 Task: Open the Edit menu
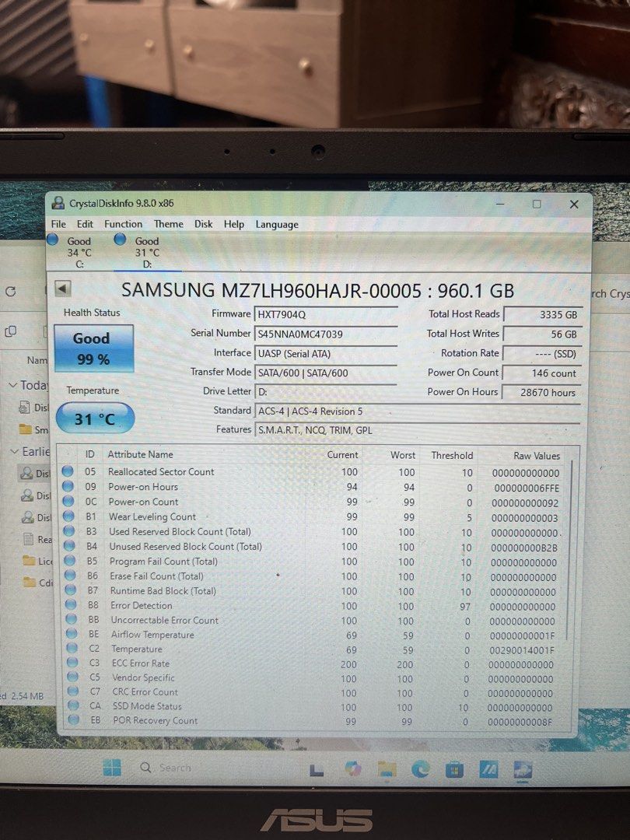[85, 224]
